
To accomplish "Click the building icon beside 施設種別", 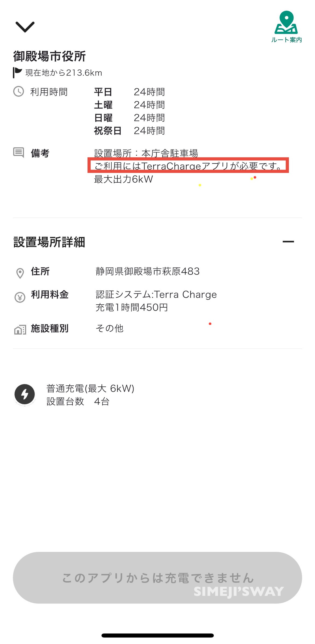I will point(20,329).
